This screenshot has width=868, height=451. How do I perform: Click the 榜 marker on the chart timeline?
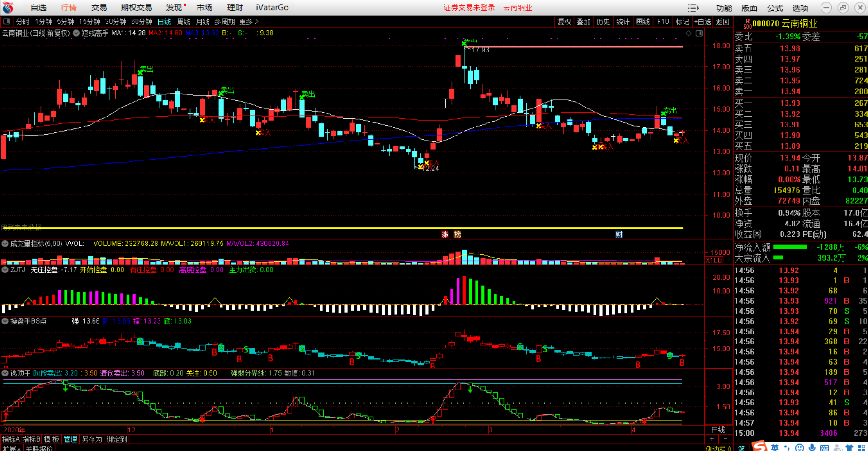[x=458, y=234]
